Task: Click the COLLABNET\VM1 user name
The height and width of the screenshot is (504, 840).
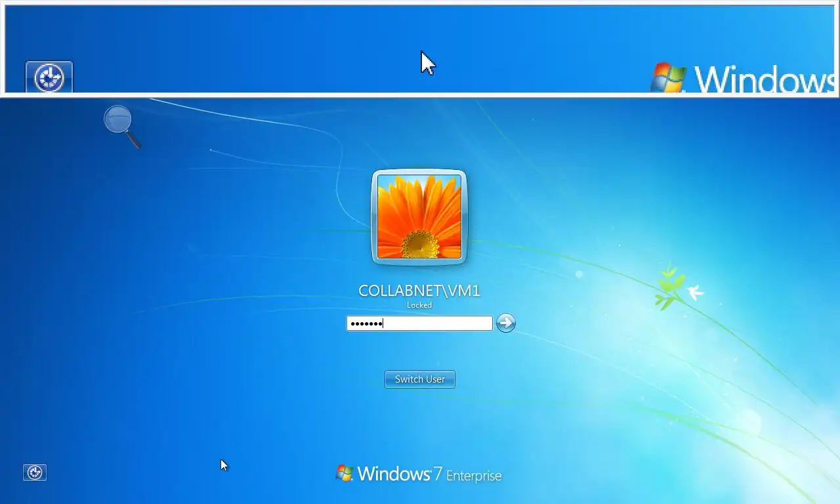Action: [x=419, y=291]
